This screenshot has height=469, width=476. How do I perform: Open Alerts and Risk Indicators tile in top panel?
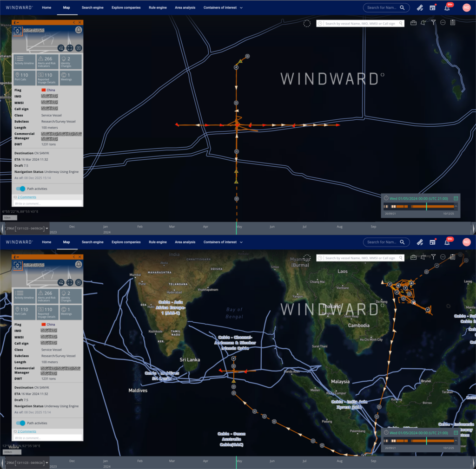[47, 62]
